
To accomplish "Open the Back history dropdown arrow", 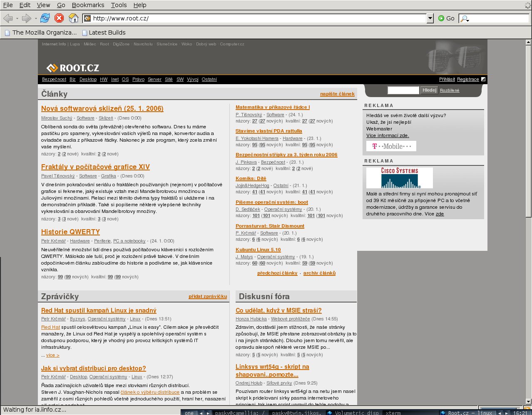I will tap(17, 18).
